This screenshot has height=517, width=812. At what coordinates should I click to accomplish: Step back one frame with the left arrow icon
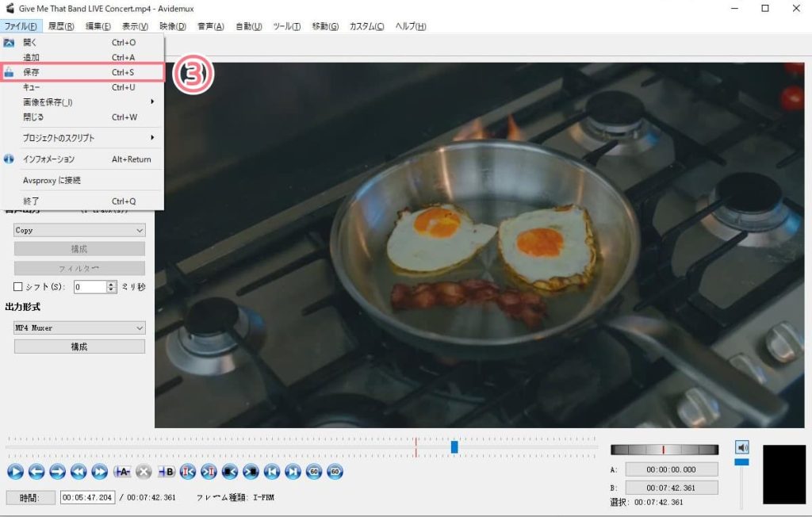pyautogui.click(x=36, y=472)
